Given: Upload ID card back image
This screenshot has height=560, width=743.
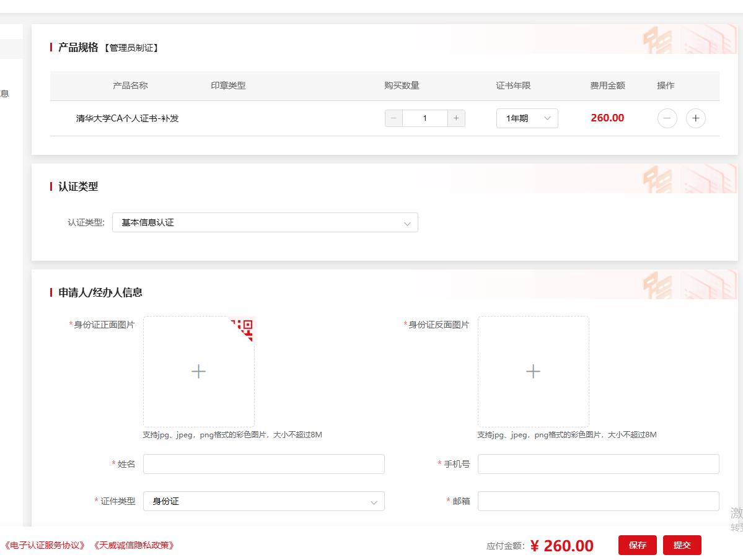Looking at the screenshot, I should point(533,371).
